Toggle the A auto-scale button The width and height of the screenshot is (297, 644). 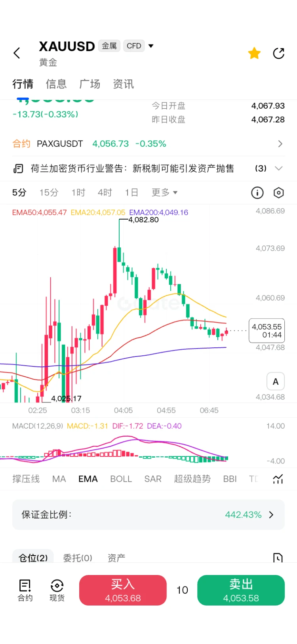coord(276,381)
